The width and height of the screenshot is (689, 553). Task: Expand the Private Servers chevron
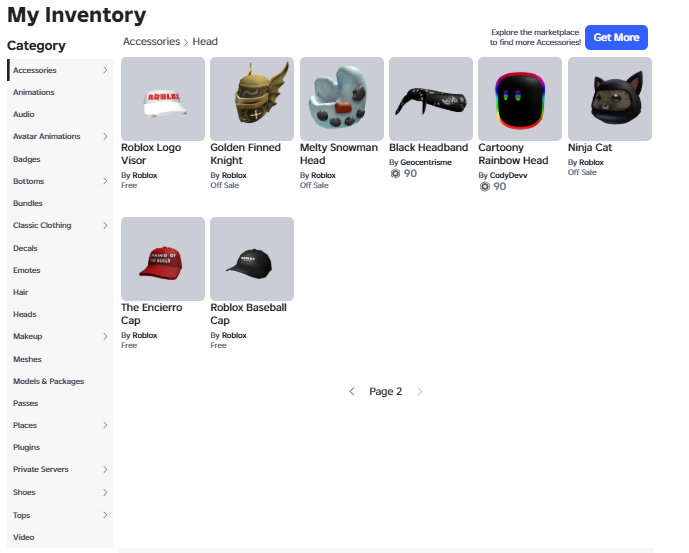(105, 469)
